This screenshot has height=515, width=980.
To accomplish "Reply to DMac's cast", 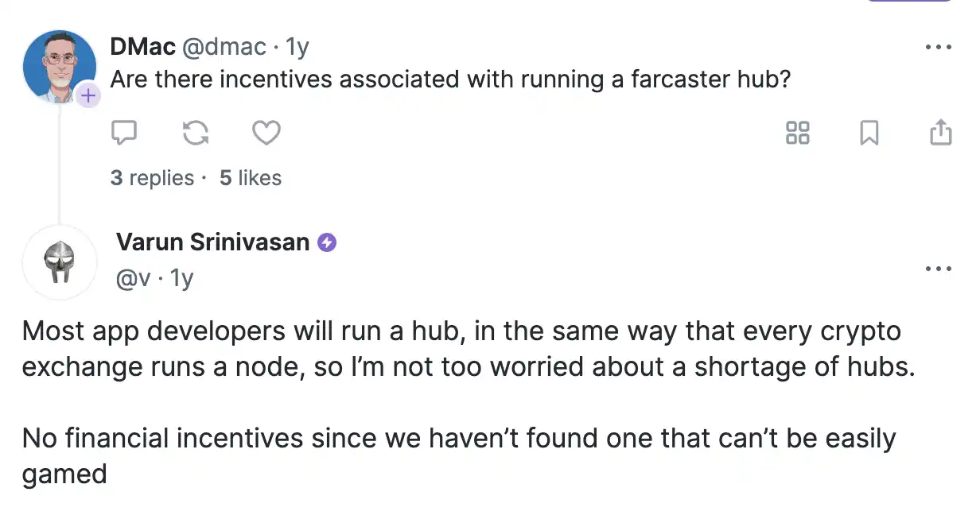I will click(x=123, y=133).
